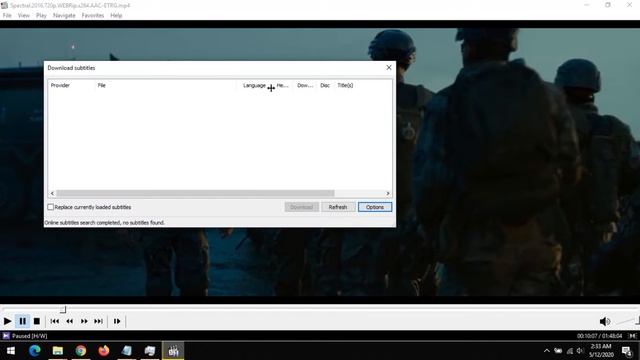Sort by Language column header

coord(255,85)
